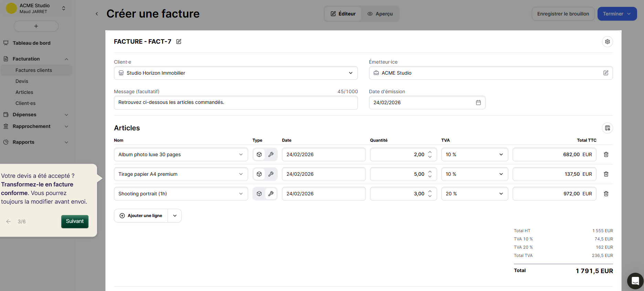Screen dimensions: 644x291
Task: Open invoice settings gear
Action: click(607, 42)
